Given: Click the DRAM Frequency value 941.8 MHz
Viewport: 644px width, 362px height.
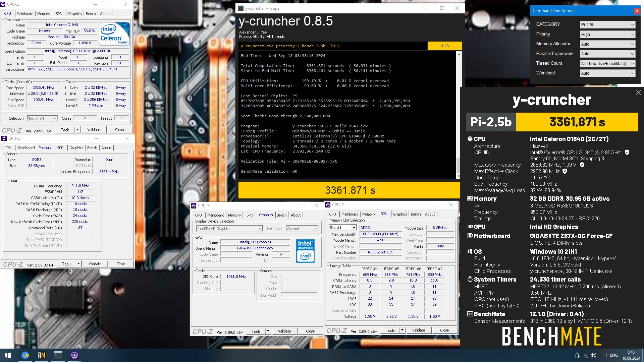Looking at the screenshot, I should click(x=80, y=186).
